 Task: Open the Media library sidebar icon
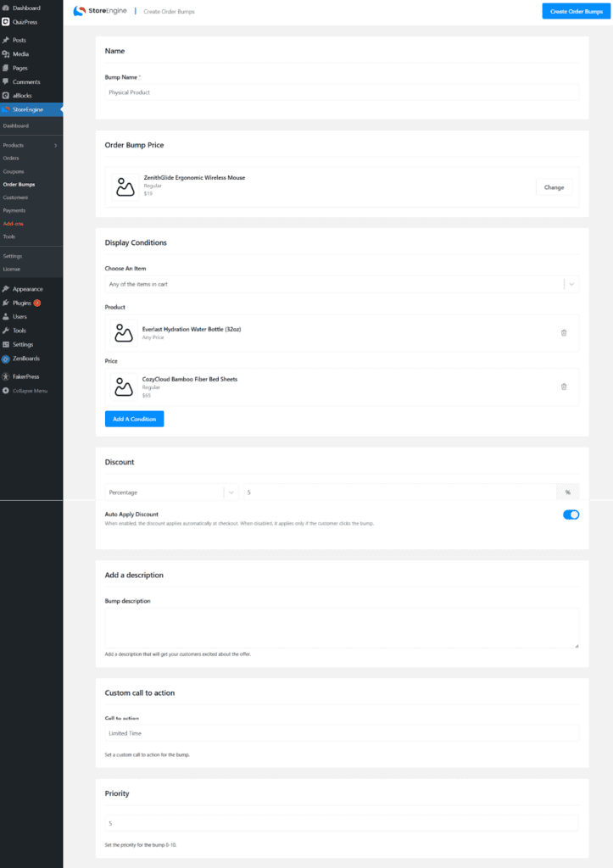coord(6,54)
